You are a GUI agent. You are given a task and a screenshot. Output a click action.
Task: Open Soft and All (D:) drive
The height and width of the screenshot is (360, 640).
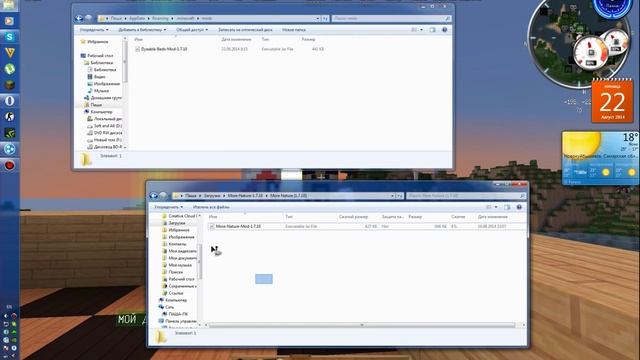pos(104,126)
